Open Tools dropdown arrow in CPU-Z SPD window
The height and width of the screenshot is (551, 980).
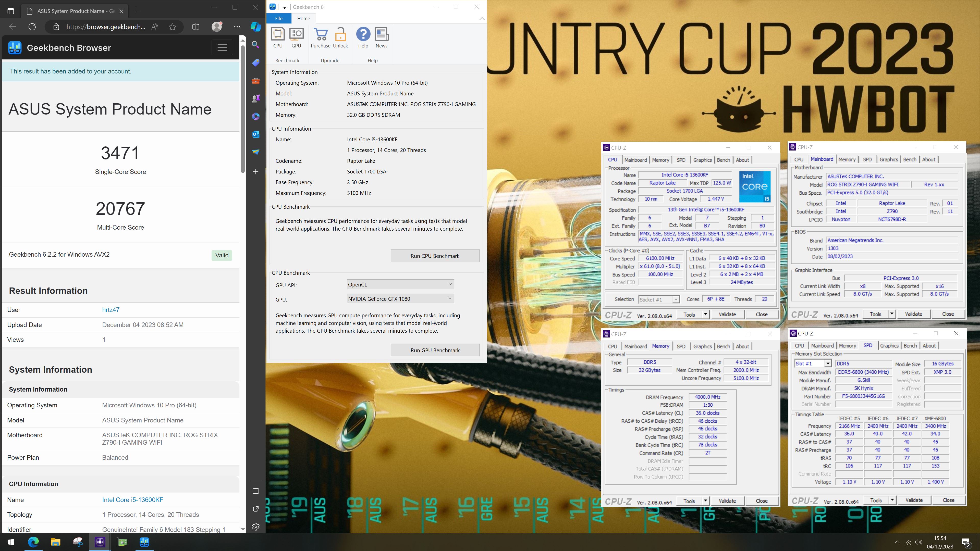coord(892,500)
